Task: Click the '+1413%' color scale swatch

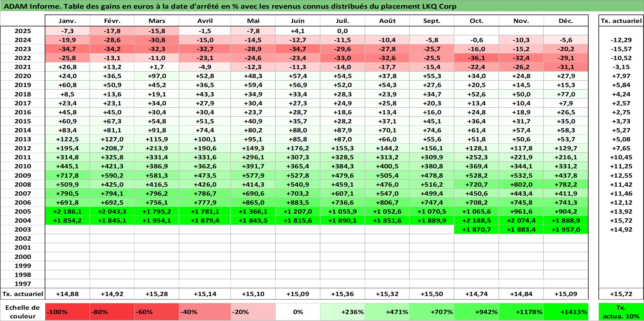Action: tap(566, 312)
